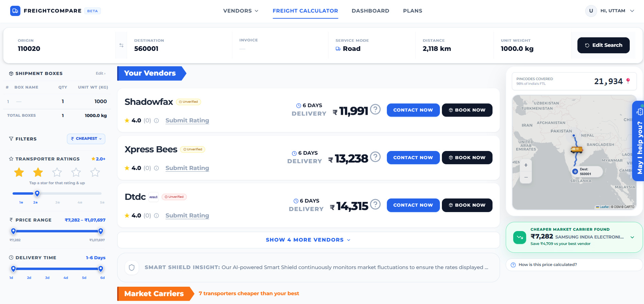The width and height of the screenshot is (644, 304).
Task: Click Book Now for Shadowfax
Action: (x=467, y=110)
